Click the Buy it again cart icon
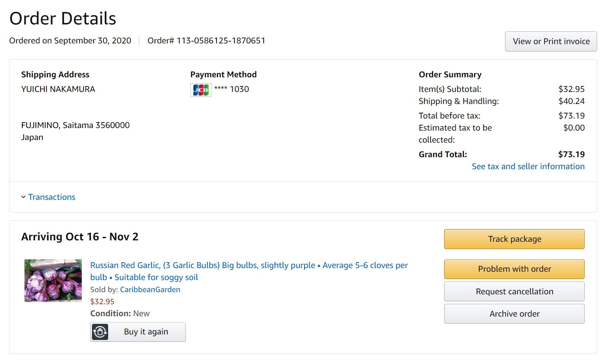Viewport: 611px width, 364px height. point(100,332)
